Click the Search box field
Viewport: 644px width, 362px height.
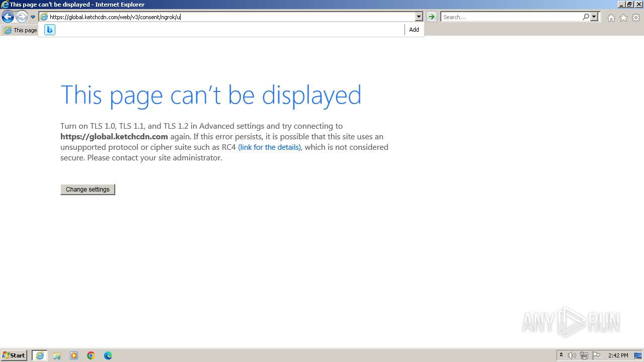[x=511, y=17]
